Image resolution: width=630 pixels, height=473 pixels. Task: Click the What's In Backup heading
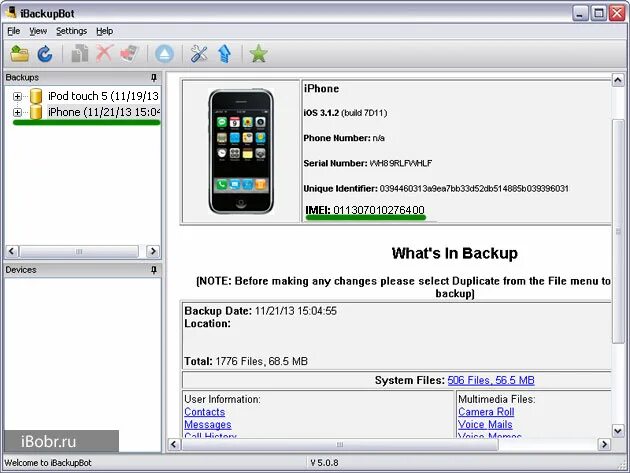click(x=454, y=253)
